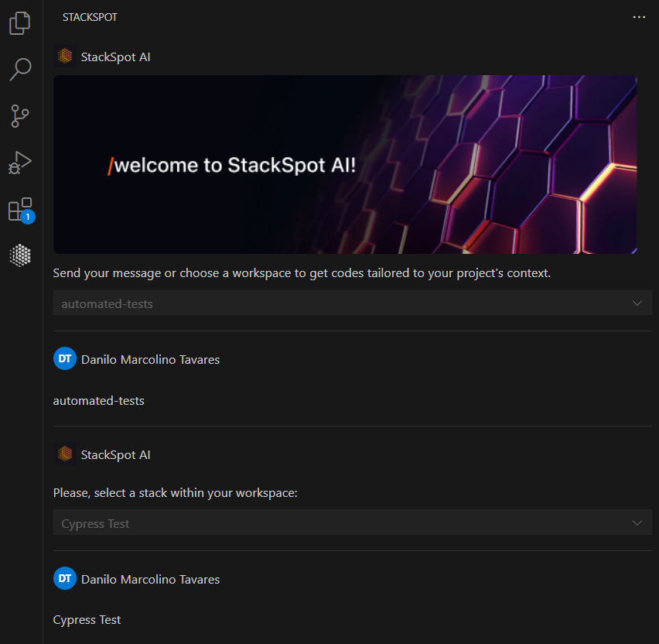Image resolution: width=659 pixels, height=644 pixels.
Task: Click the first 'Danilo Marcolino Tavares' name label
Action: pyautogui.click(x=151, y=360)
